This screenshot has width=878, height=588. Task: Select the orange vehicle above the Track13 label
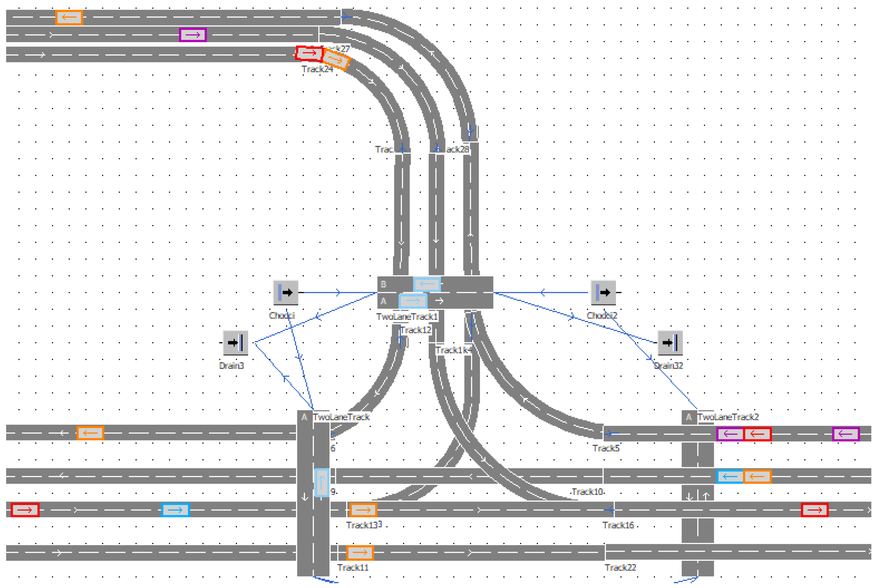(363, 510)
